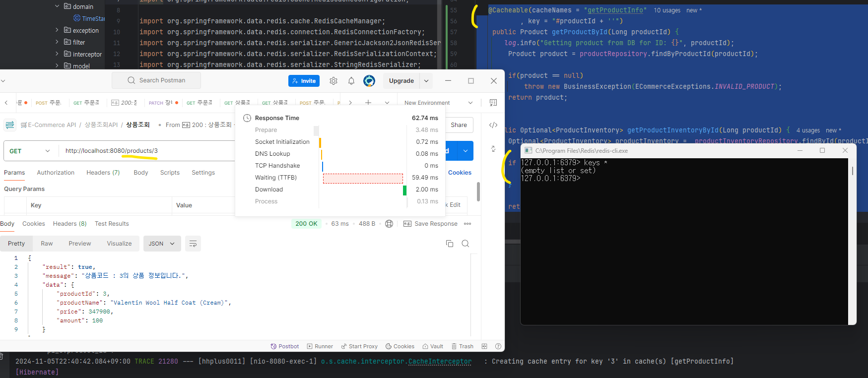Open Postman settings gear icon

334,81
